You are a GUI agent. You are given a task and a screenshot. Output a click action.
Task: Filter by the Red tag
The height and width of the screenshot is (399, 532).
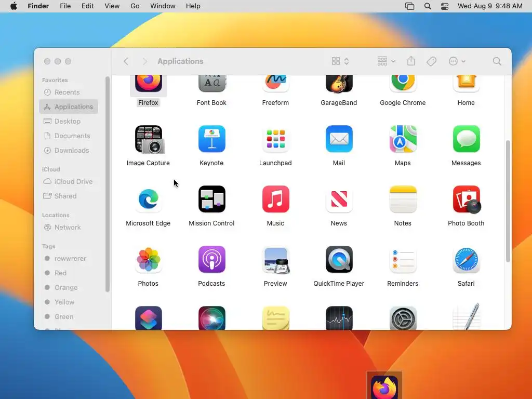(69, 273)
